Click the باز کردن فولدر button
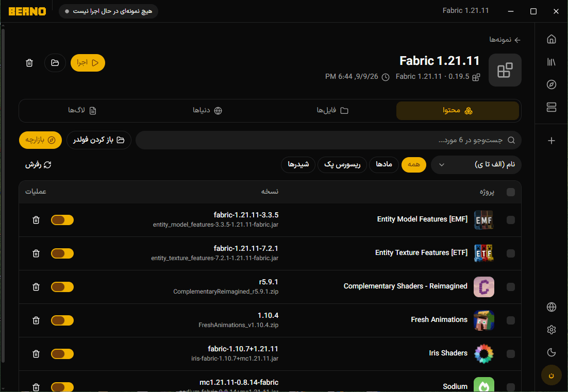 99,140
